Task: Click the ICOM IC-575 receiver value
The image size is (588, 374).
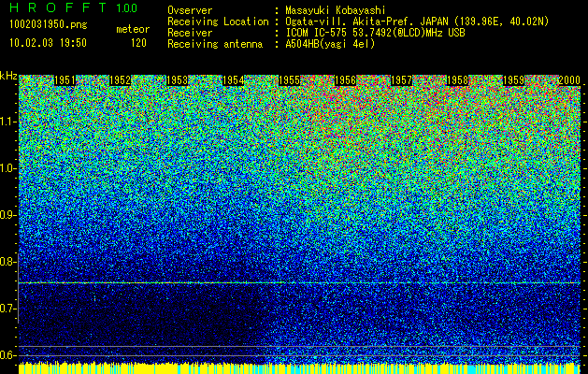Action: (375, 33)
